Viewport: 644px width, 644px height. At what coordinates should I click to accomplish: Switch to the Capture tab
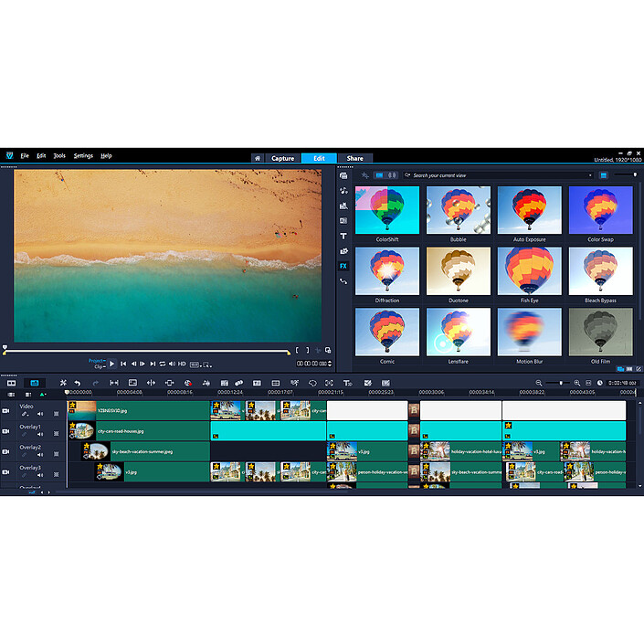(x=282, y=158)
